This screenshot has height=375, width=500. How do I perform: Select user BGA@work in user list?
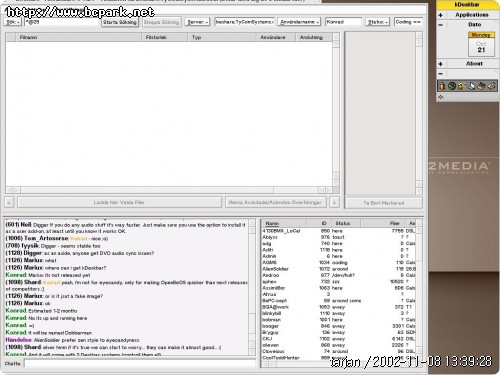(x=339, y=307)
